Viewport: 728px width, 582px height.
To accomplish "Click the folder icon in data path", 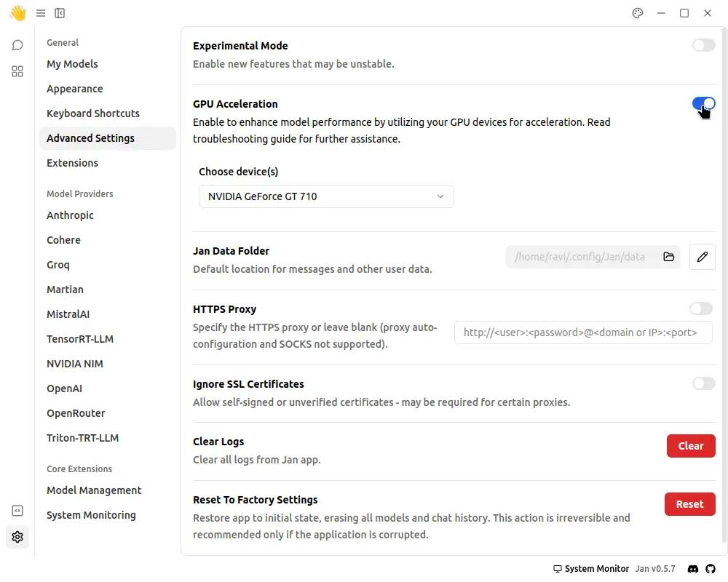I will point(668,257).
